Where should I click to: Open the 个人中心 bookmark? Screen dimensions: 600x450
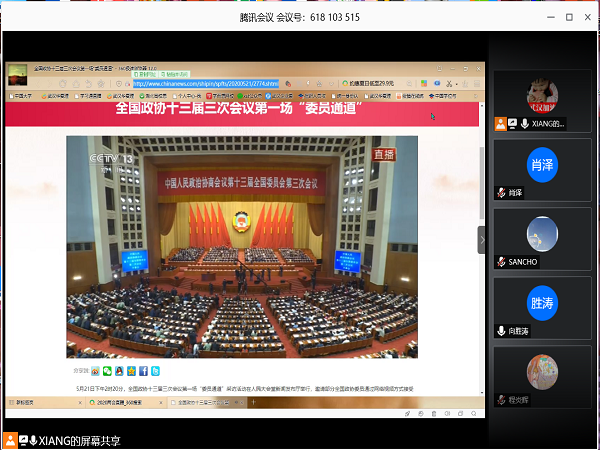[187, 96]
